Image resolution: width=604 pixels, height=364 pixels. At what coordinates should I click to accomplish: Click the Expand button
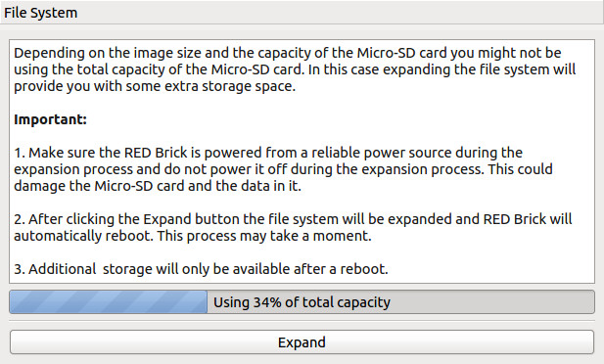302,342
